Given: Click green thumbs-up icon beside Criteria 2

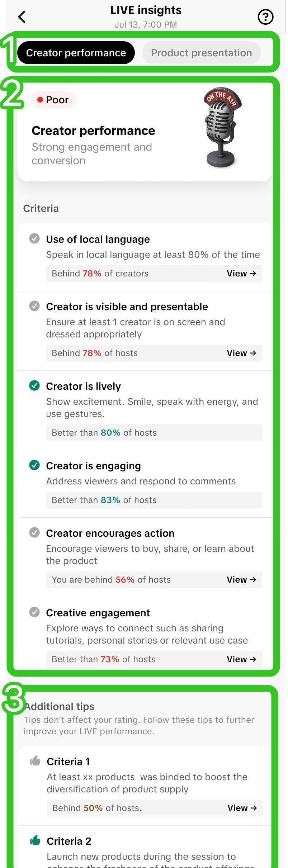Looking at the screenshot, I should (35, 840).
